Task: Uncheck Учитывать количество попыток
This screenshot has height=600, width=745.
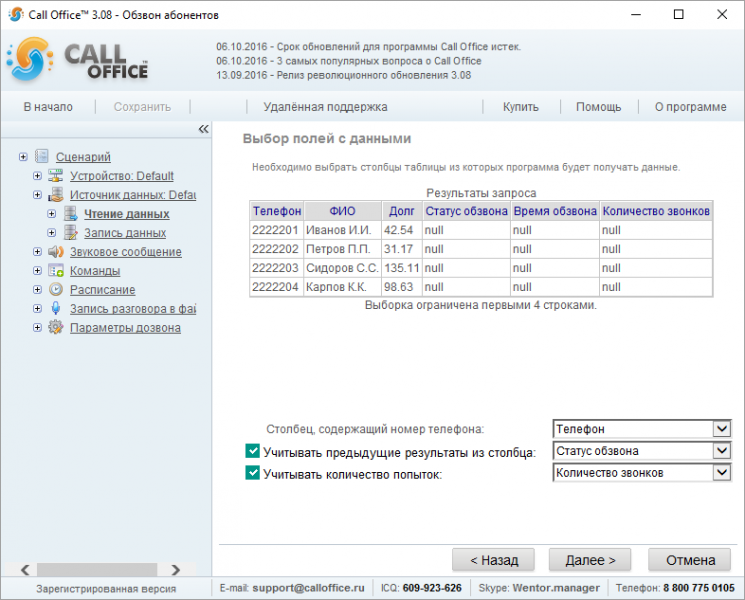Action: 252,473
